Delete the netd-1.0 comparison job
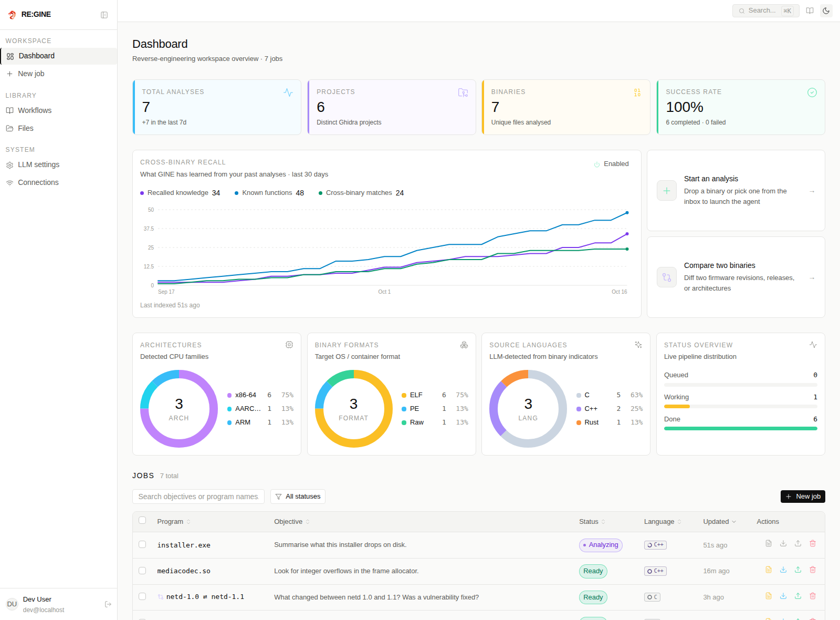This screenshot has width=840, height=620. click(813, 596)
